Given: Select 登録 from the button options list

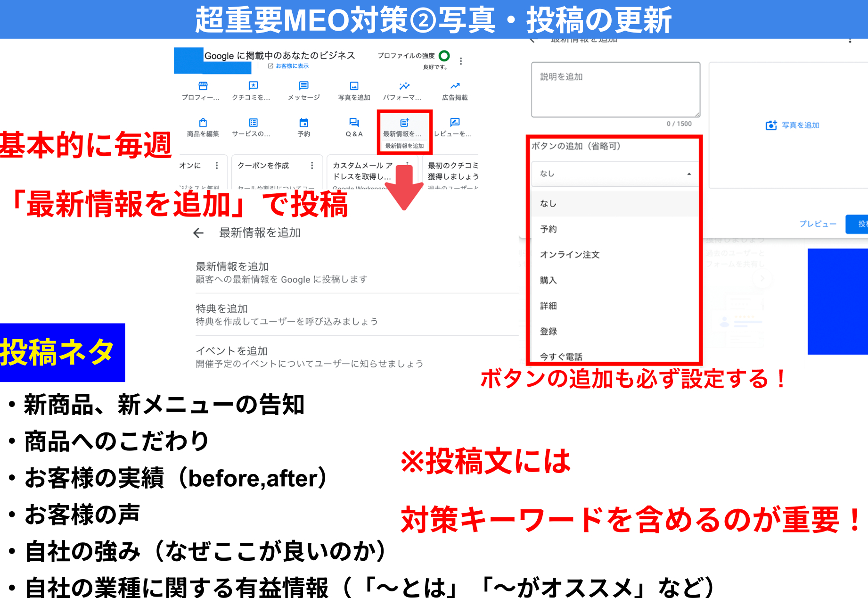Looking at the screenshot, I should [x=615, y=331].
